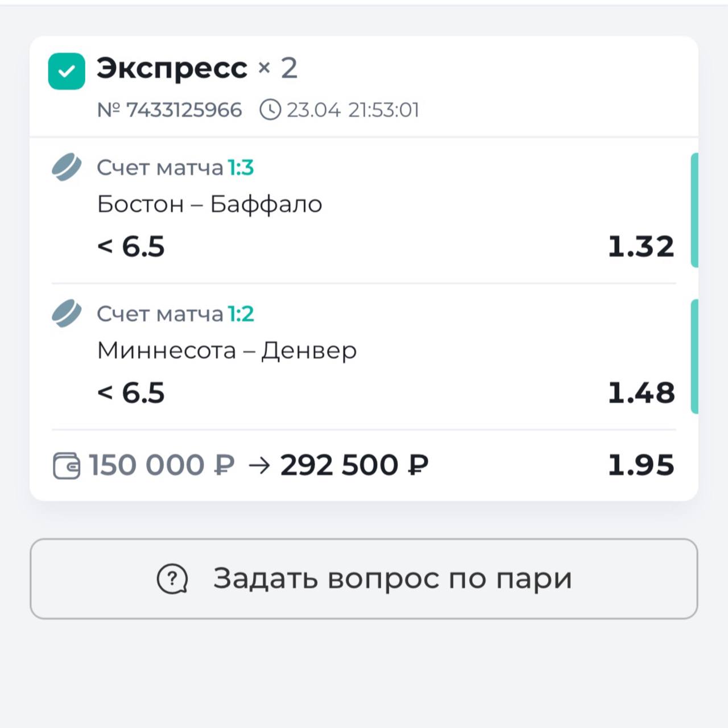Click the wallet icon near 150 000 ₽

click(67, 466)
